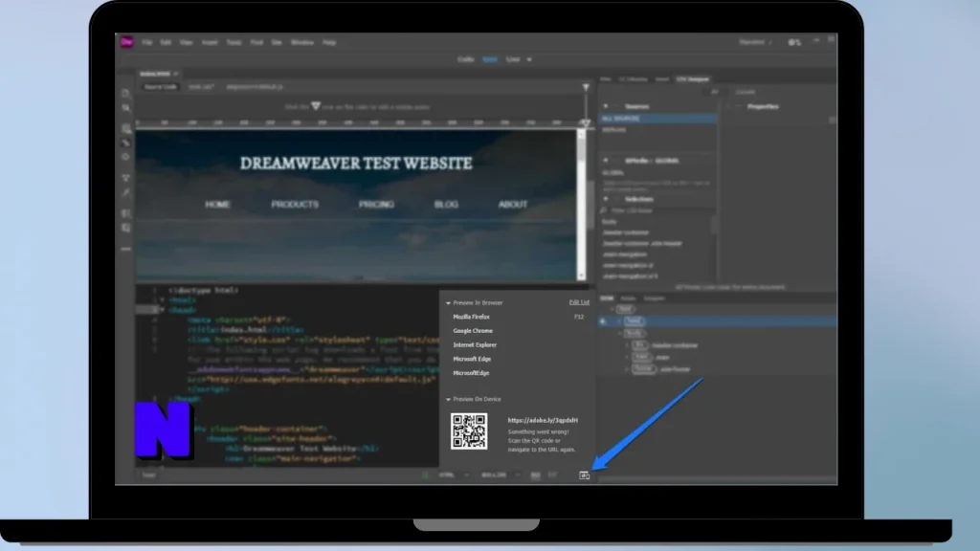Open the Standard workspace dropdown
980x551 pixels.
756,42
